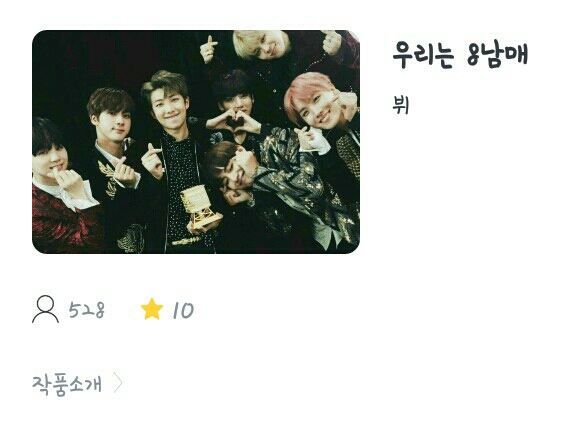The image size is (582, 436).
Task: Tap the star icon beside 10
Action: [x=152, y=309]
